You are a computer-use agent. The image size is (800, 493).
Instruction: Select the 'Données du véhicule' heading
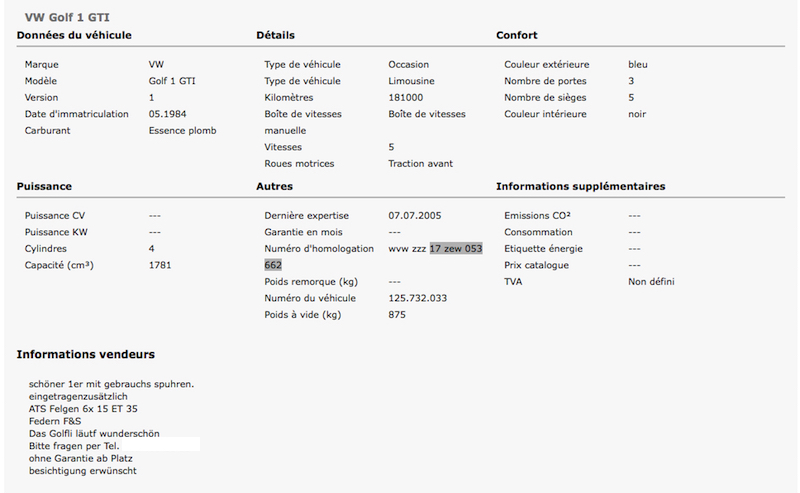click(x=74, y=35)
